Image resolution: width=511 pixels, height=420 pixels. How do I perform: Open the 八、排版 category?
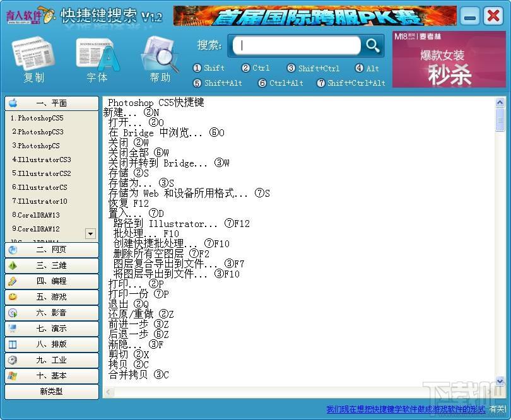(52, 344)
